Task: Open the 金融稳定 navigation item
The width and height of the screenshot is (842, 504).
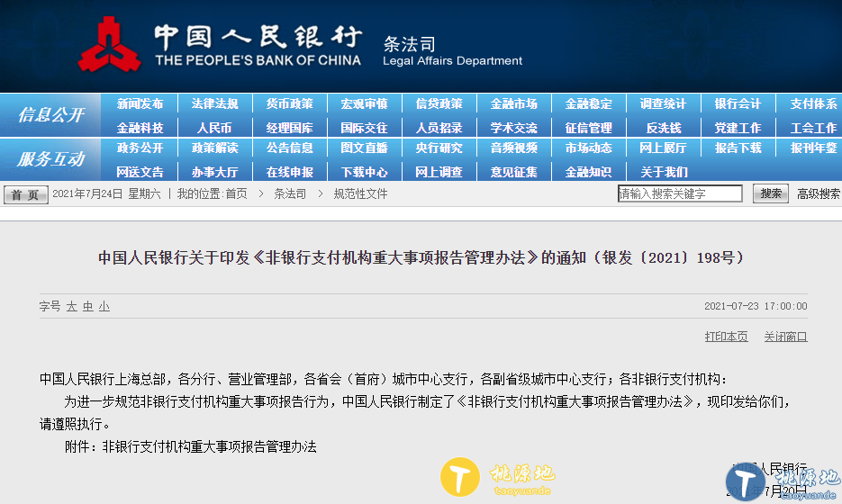Action: pos(588,104)
